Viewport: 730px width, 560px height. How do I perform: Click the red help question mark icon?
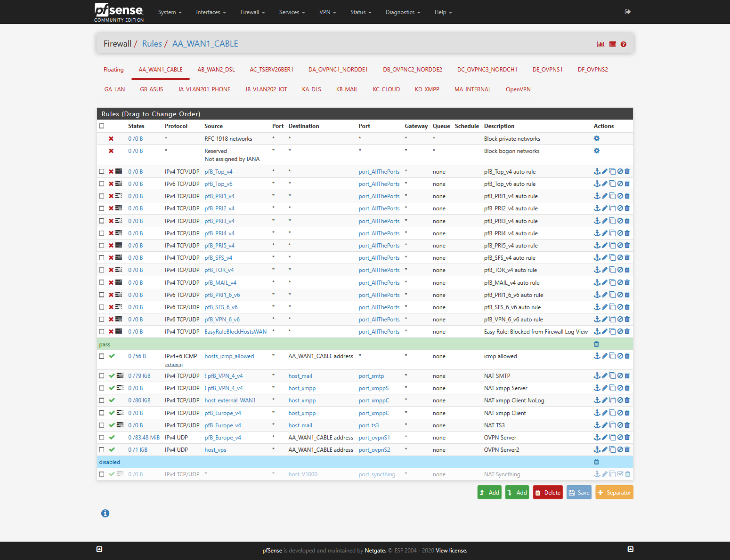point(624,44)
